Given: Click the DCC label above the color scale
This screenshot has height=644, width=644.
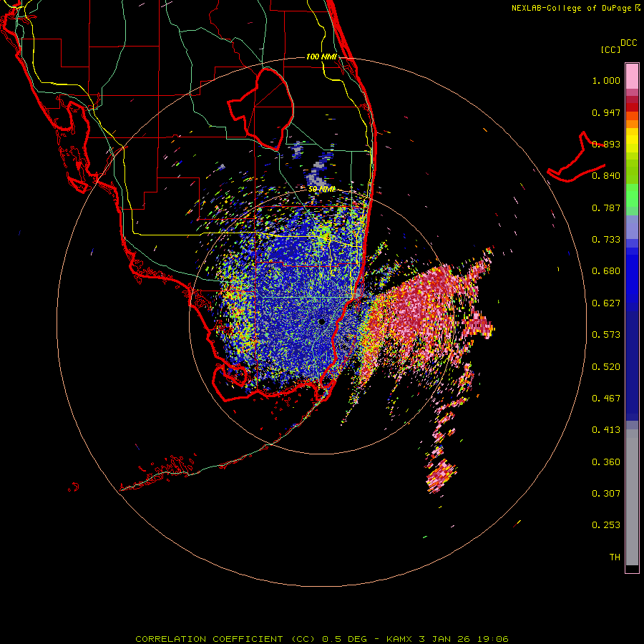Looking at the screenshot, I should pyautogui.click(x=629, y=43).
